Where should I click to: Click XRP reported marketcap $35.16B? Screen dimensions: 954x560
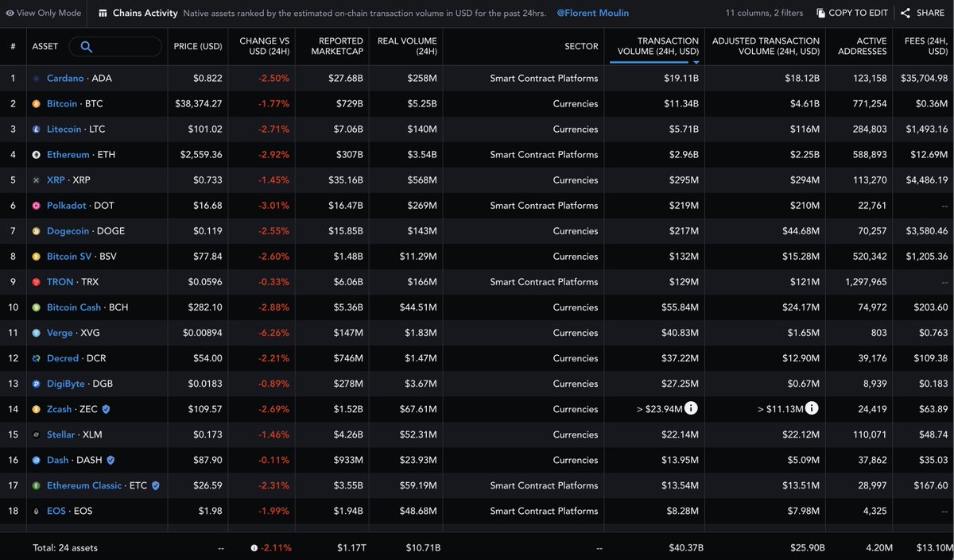pos(345,180)
